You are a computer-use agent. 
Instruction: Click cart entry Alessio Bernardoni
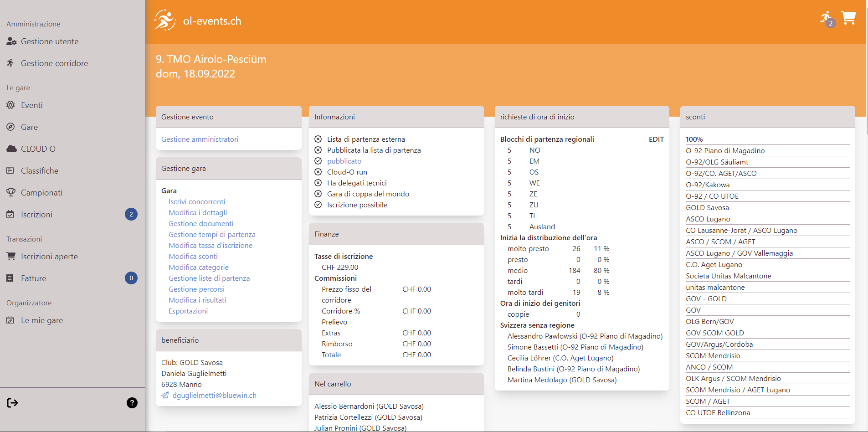[x=369, y=406]
